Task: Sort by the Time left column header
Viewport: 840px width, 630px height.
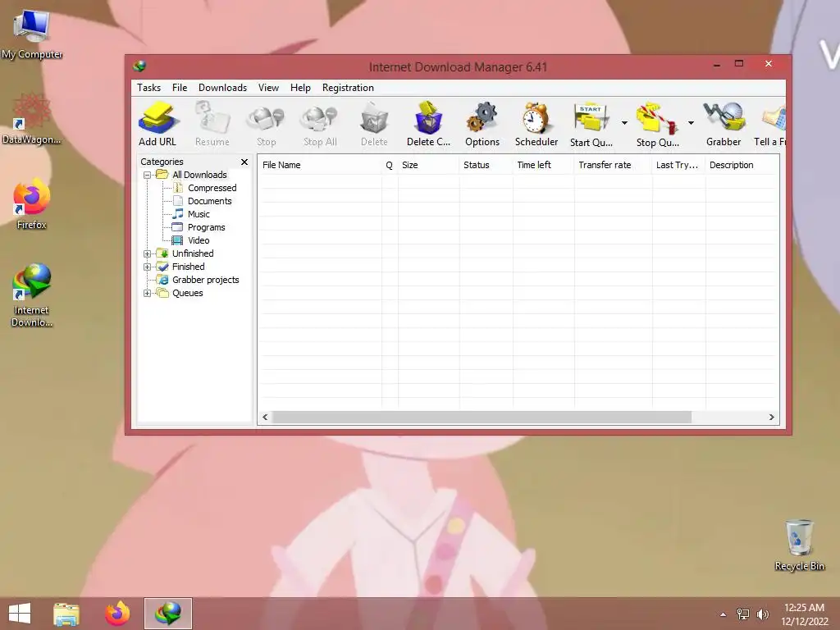Action: [544, 165]
